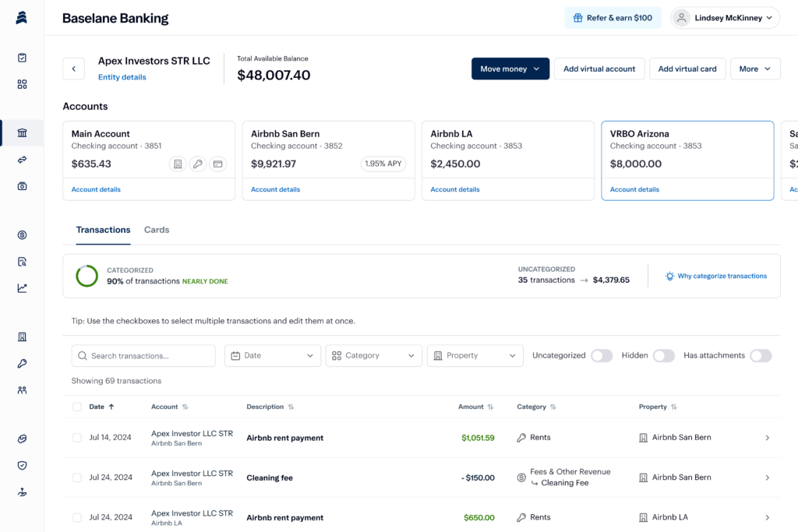The height and width of the screenshot is (532, 798).
Task: Check the Jul 14, 2024 transaction checkbox
Action: pos(77,438)
